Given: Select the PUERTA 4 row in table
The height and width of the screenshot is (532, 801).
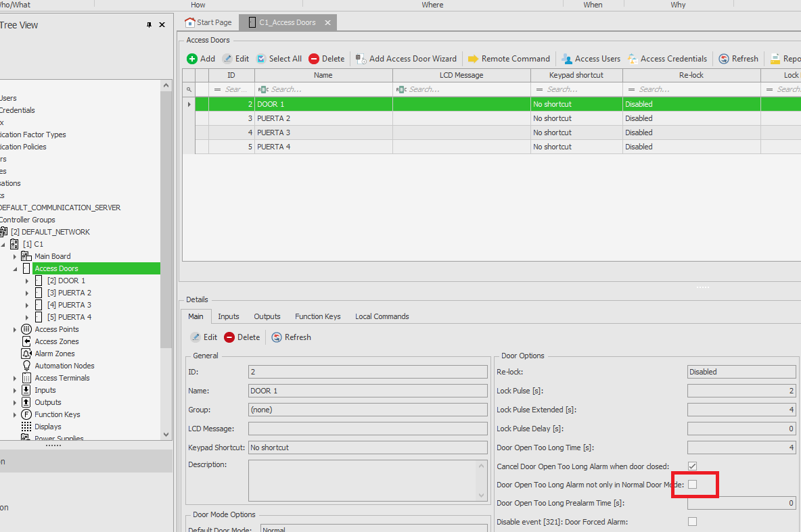Looking at the screenshot, I should (491, 147).
